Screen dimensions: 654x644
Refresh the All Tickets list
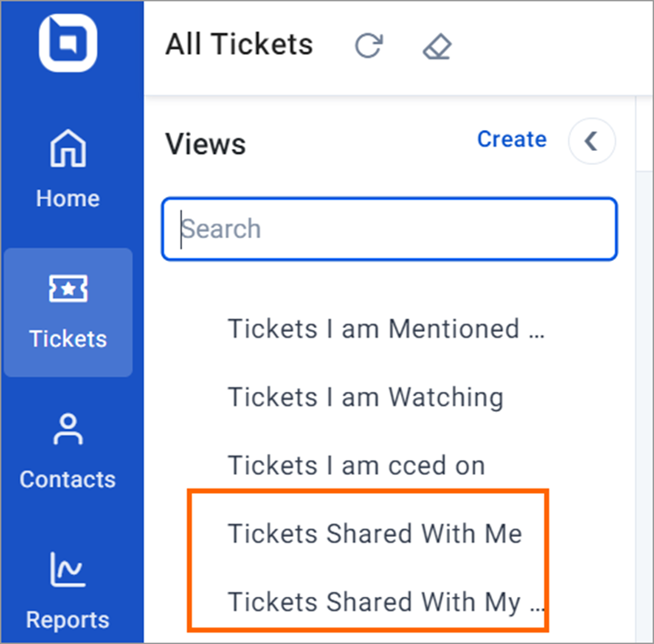(x=369, y=45)
